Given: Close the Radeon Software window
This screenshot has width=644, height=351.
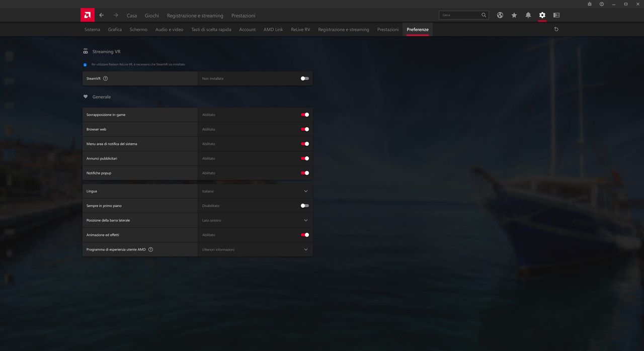Looking at the screenshot, I should click(x=638, y=4).
